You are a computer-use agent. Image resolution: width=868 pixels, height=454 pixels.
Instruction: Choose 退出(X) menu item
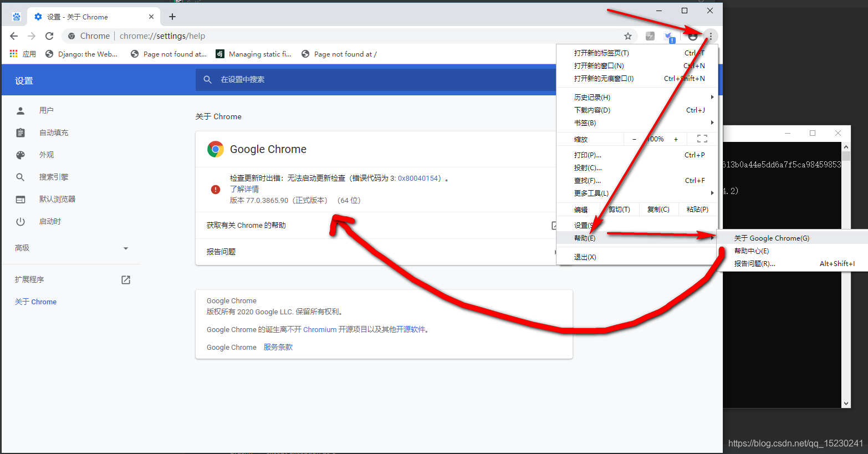tap(637, 257)
